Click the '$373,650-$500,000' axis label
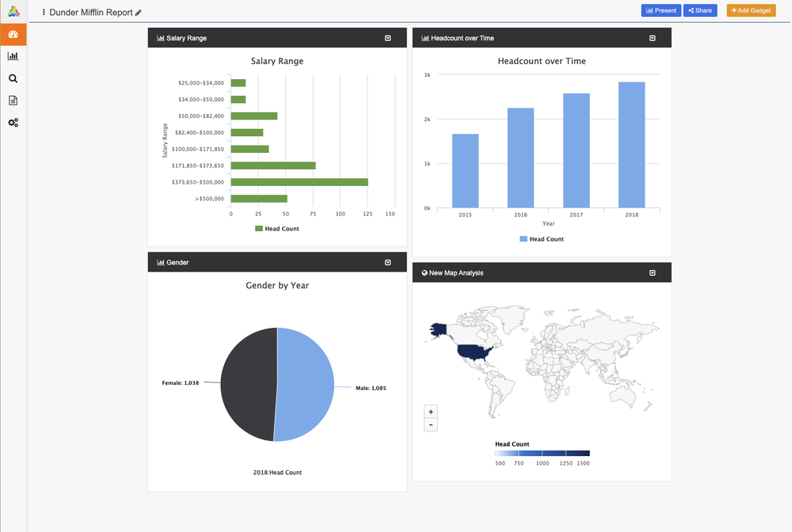The width and height of the screenshot is (792, 532). pos(197,182)
